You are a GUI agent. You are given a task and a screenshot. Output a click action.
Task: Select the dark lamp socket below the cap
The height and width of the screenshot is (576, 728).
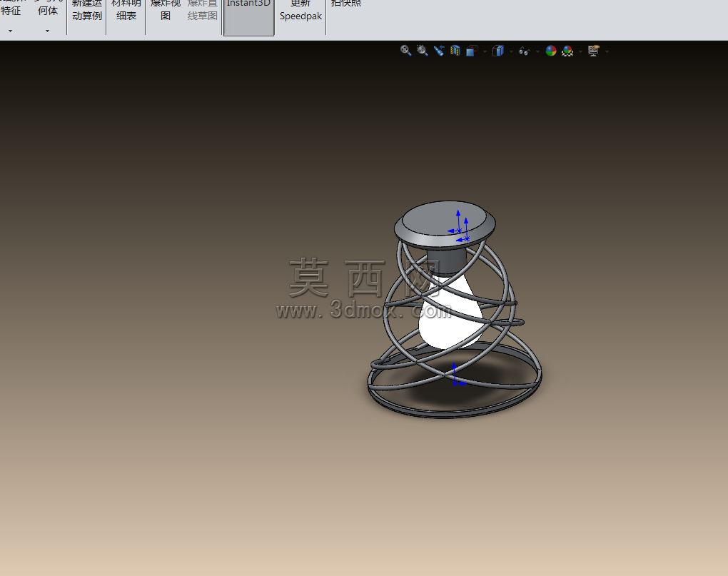click(x=445, y=261)
